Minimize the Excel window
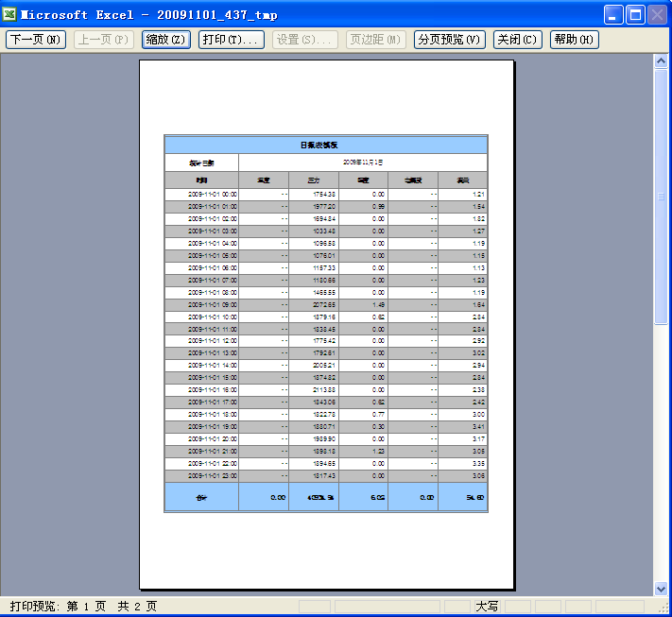The width and height of the screenshot is (672, 617). pos(613,15)
